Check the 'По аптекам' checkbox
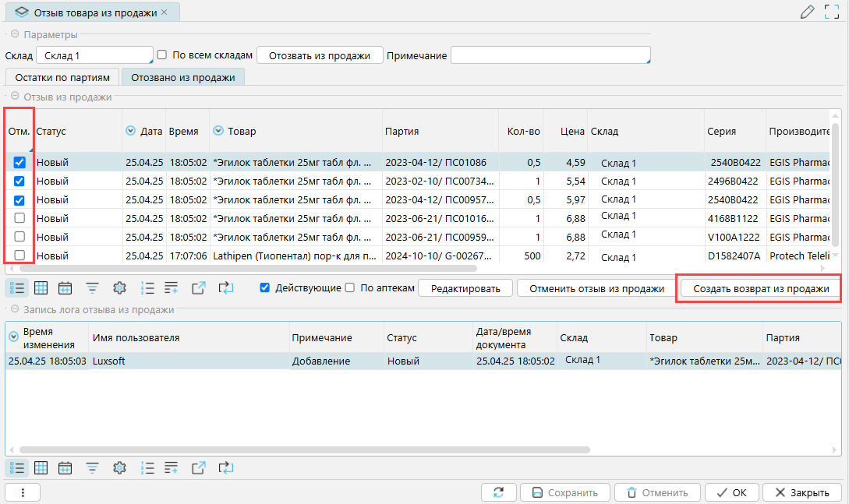The width and height of the screenshot is (849, 504). point(350,288)
